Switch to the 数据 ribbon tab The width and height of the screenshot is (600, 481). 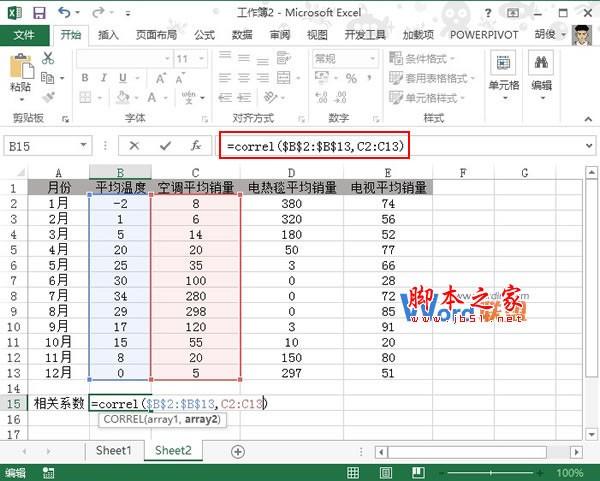242,35
